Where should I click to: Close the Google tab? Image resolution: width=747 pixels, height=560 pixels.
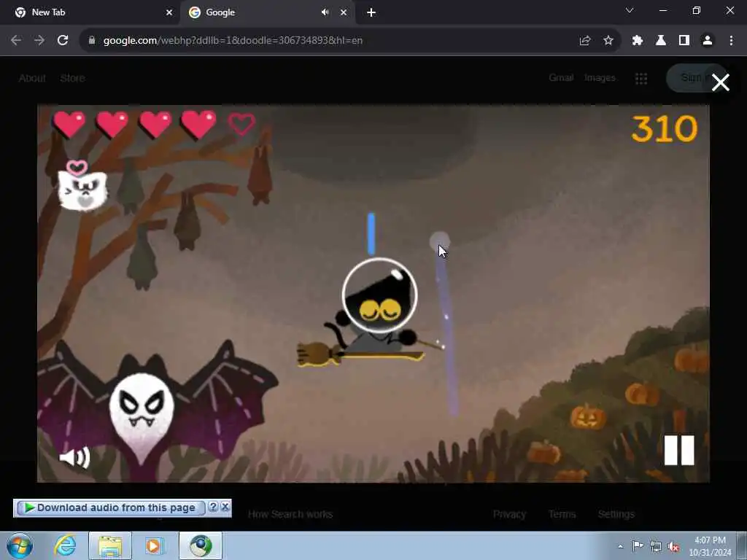click(344, 12)
